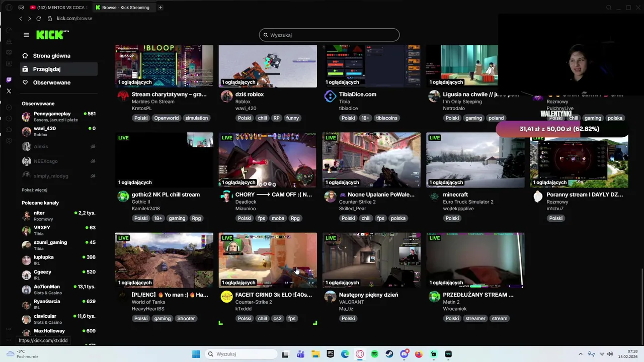Open the gothic2 NK PL chill stream thumbnail

[164, 160]
